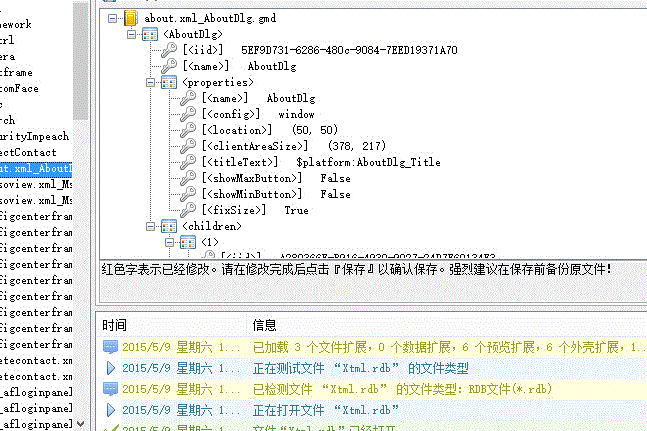Select the [<fixSize>] property row

[x=255, y=210]
